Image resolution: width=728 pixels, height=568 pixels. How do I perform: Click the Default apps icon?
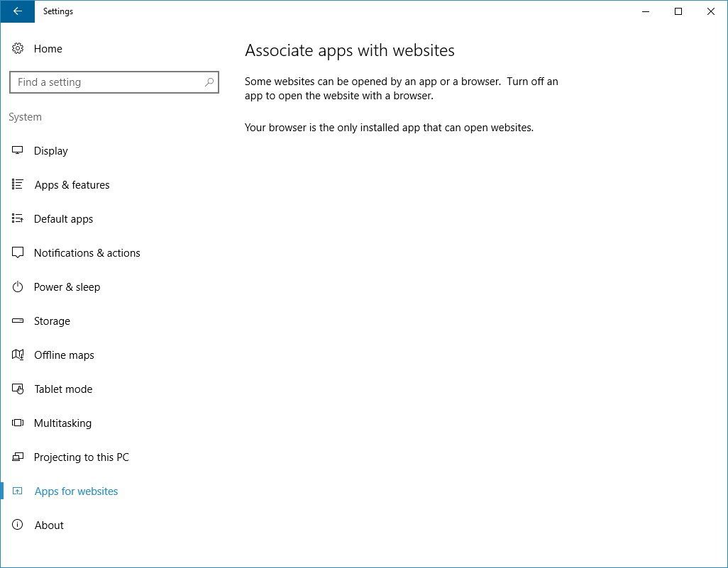(18, 218)
